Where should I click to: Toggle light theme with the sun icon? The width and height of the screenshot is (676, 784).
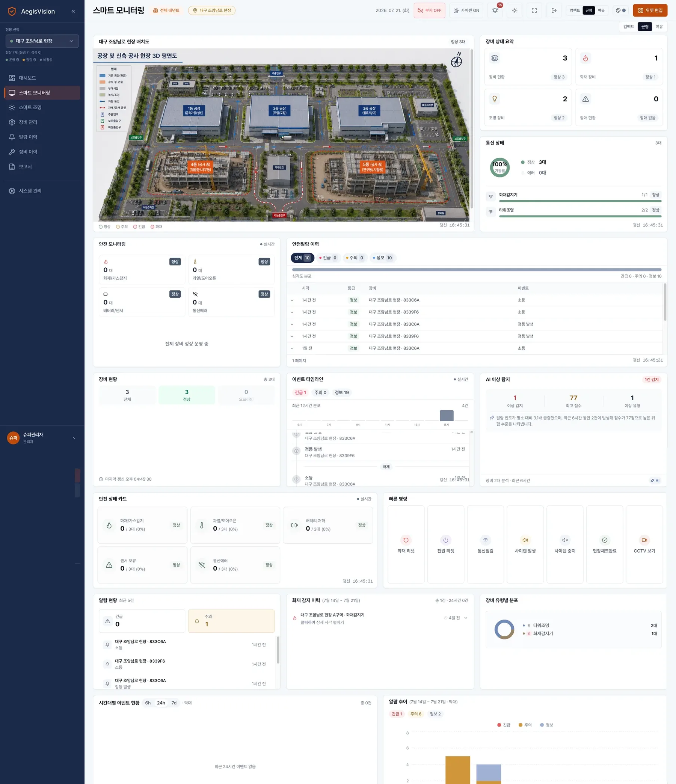tap(515, 11)
